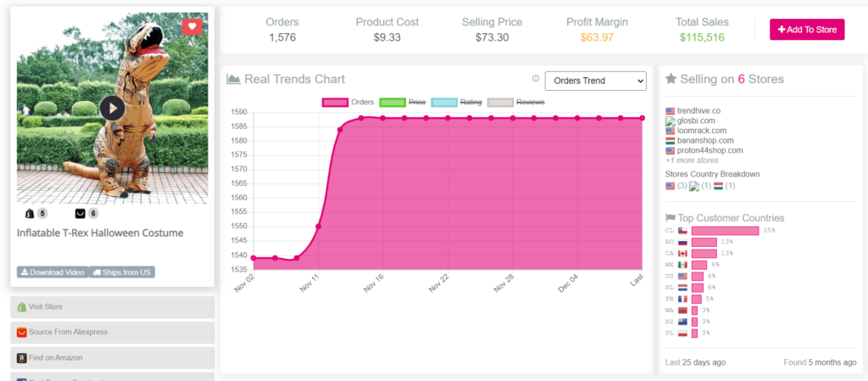Toggle Reviews series in chart legend
The width and height of the screenshot is (868, 381).
[x=516, y=103]
